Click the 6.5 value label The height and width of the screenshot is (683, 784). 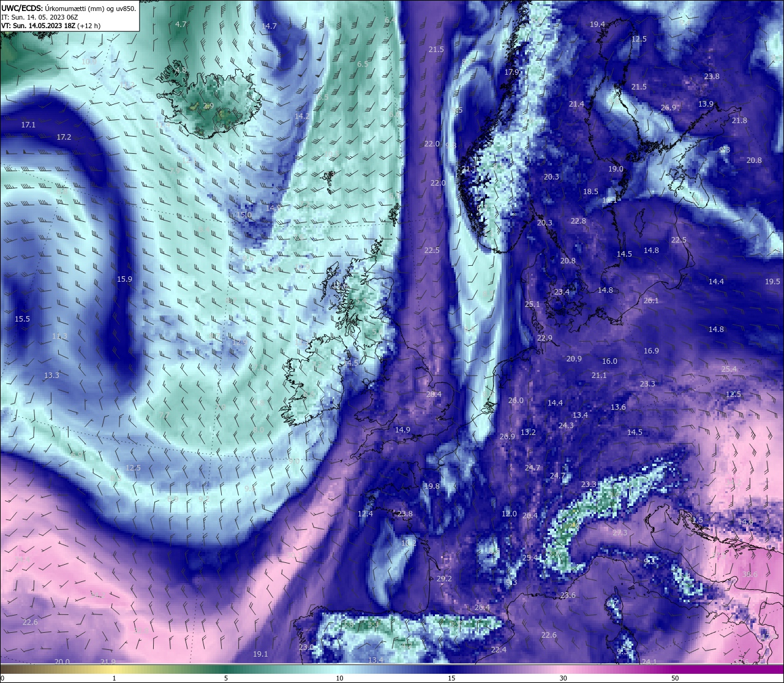point(363,64)
